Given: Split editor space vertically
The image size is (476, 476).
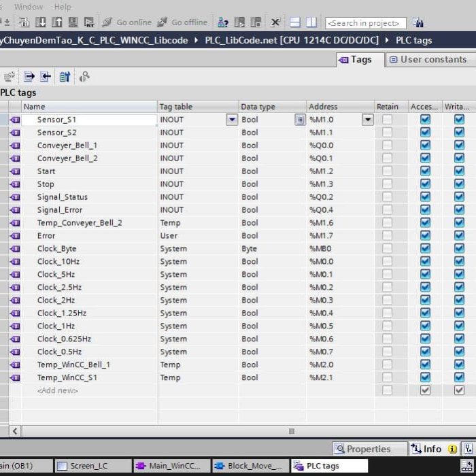Looking at the screenshot, I should coord(311,22).
